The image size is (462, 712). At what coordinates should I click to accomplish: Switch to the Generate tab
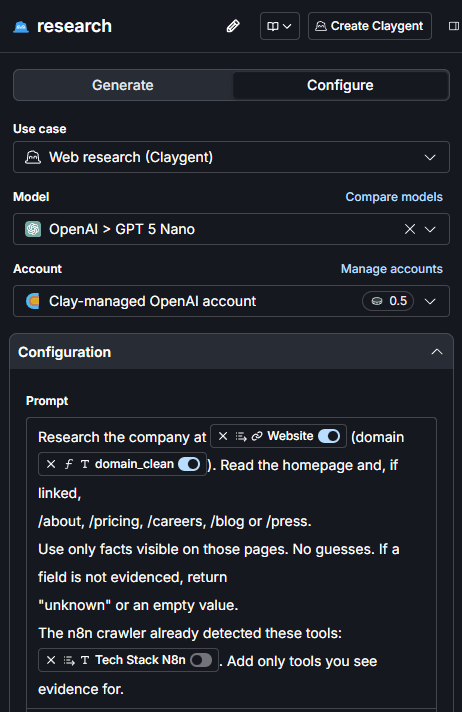coord(123,85)
